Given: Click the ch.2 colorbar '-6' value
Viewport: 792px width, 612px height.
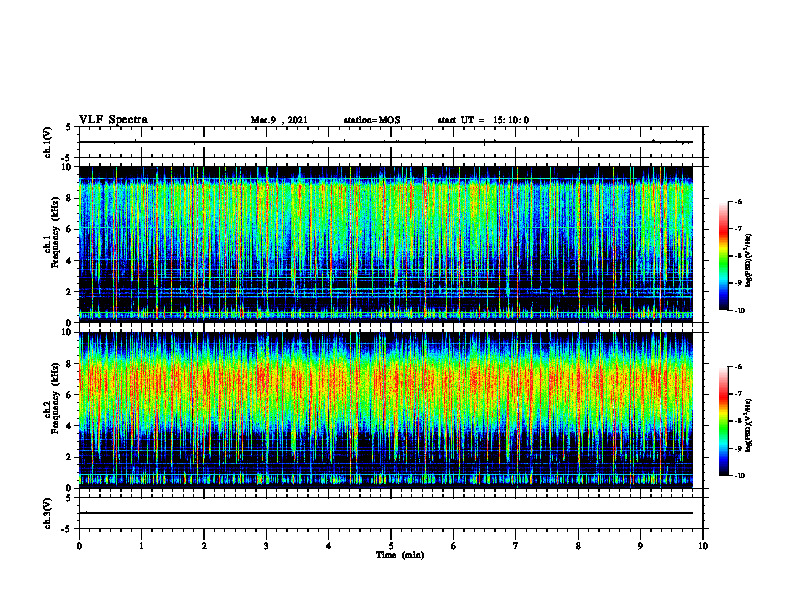Looking at the screenshot, I should tap(738, 367).
